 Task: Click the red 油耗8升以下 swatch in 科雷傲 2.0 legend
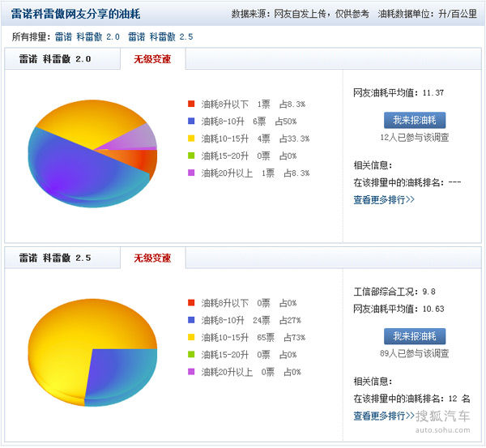click(x=191, y=104)
